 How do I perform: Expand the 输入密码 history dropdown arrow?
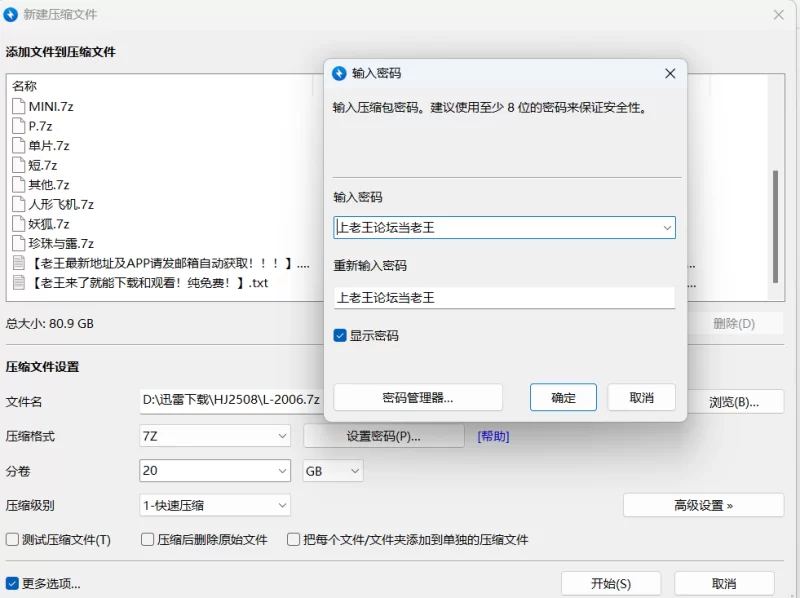tap(666, 228)
